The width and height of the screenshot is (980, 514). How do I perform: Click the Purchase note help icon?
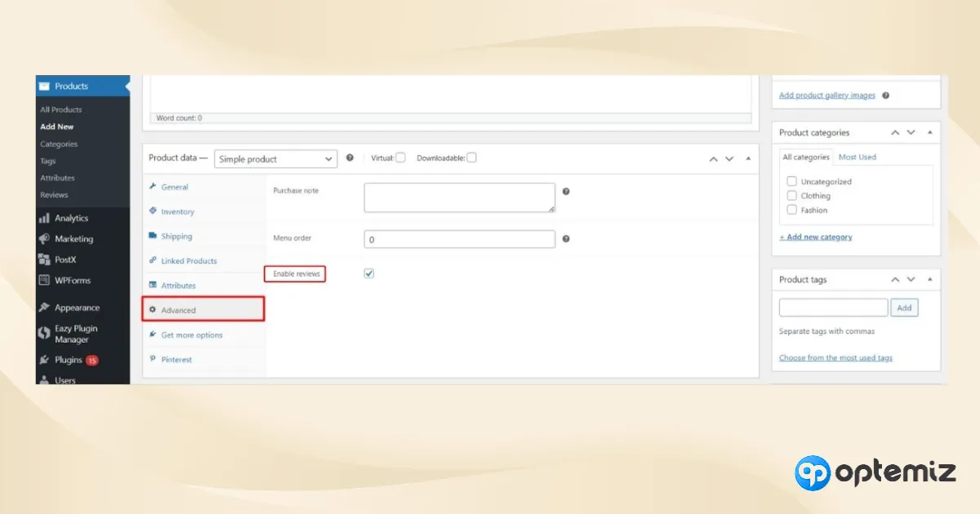(566, 192)
